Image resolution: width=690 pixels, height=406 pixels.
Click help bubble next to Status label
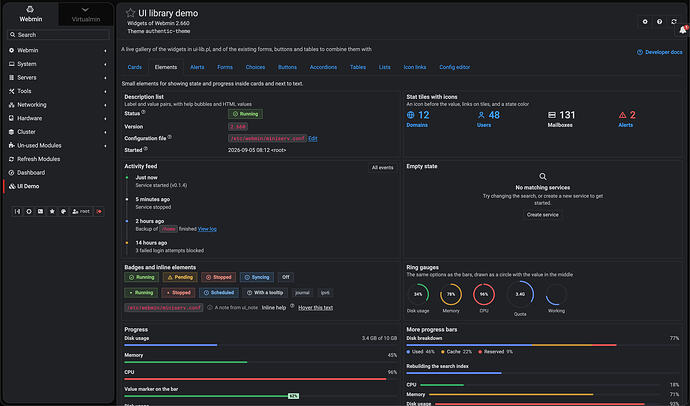click(x=143, y=112)
